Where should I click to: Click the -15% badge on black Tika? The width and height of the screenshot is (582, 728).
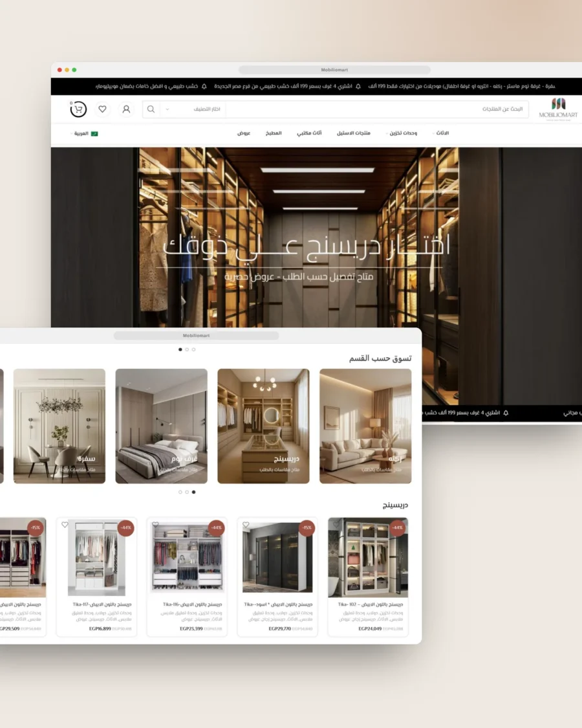click(x=307, y=527)
